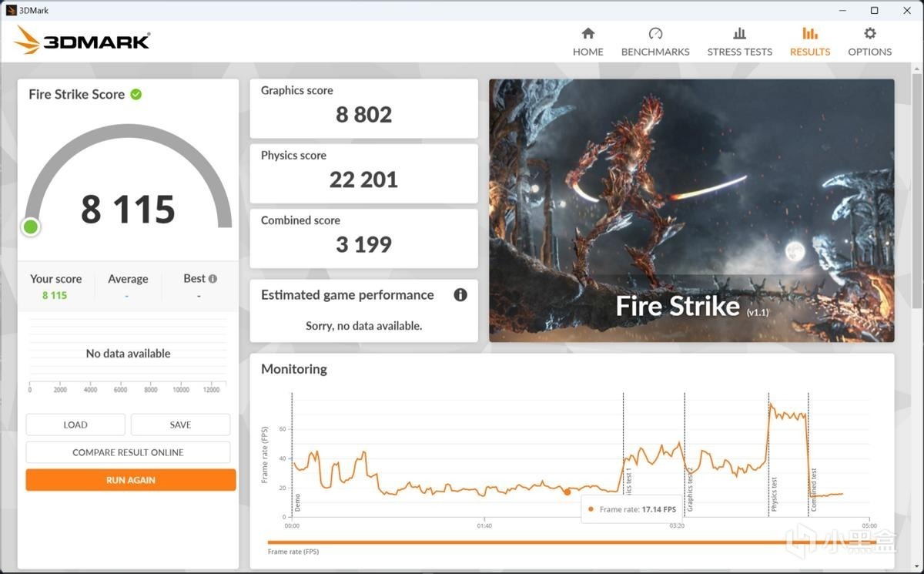Image resolution: width=924 pixels, height=574 pixels.
Task: Click the Demo marker label on graph
Action: (x=298, y=504)
